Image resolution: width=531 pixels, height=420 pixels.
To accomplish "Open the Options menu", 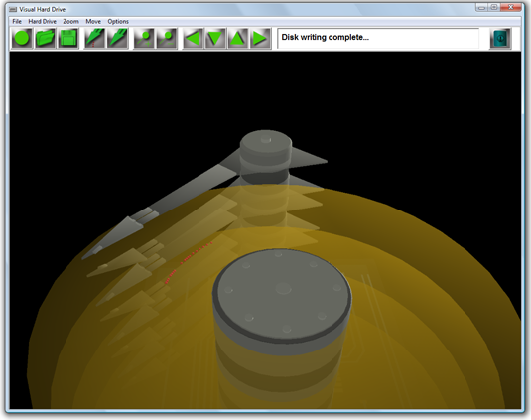I will tap(118, 21).
